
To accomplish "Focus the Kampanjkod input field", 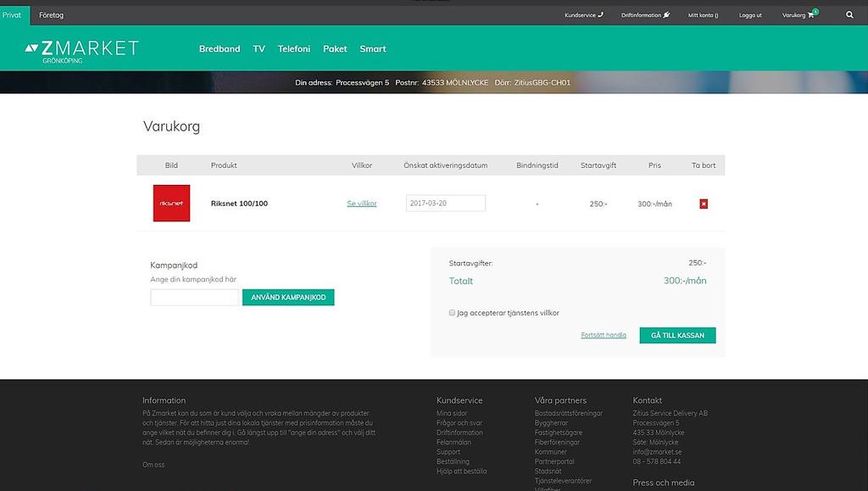I will tap(194, 298).
